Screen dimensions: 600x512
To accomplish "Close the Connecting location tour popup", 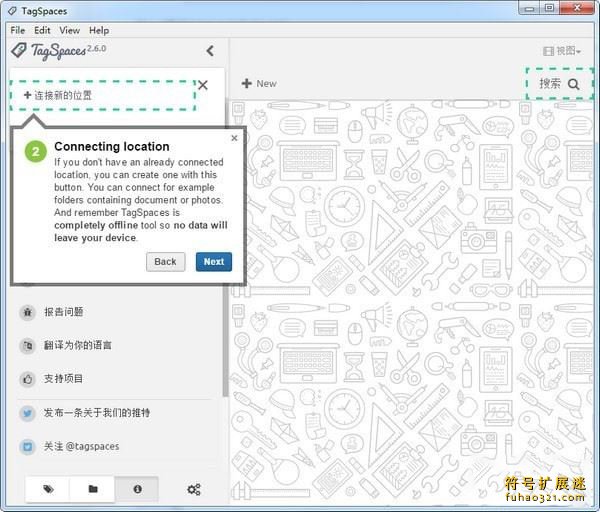I will tap(235, 138).
